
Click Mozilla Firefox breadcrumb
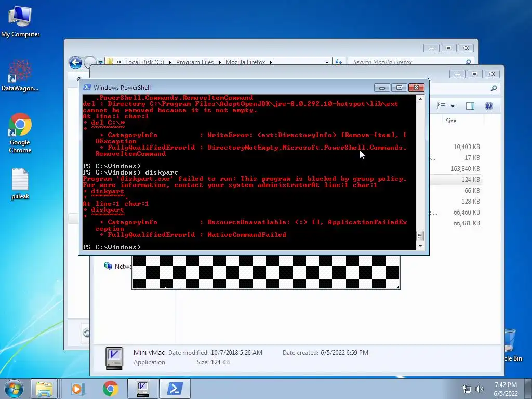pos(245,62)
